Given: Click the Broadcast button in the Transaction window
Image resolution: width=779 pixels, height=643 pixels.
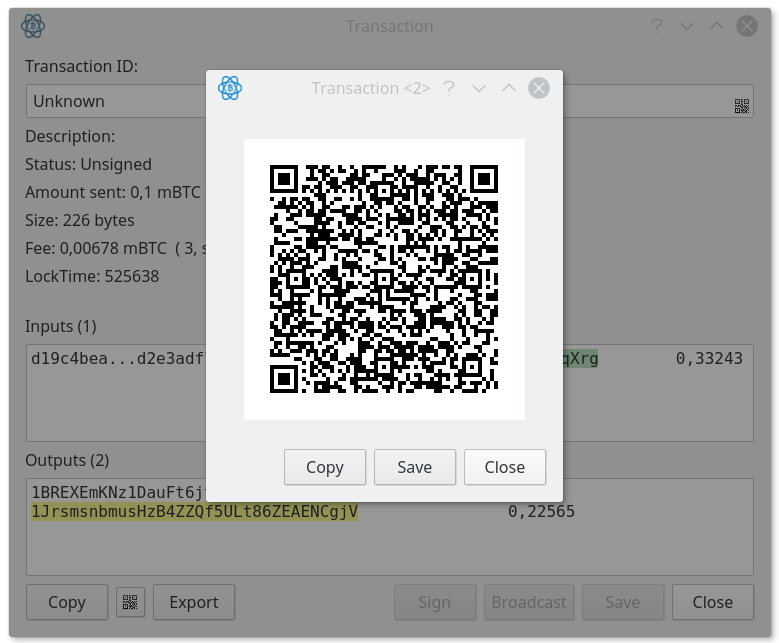Looking at the screenshot, I should tap(529, 602).
